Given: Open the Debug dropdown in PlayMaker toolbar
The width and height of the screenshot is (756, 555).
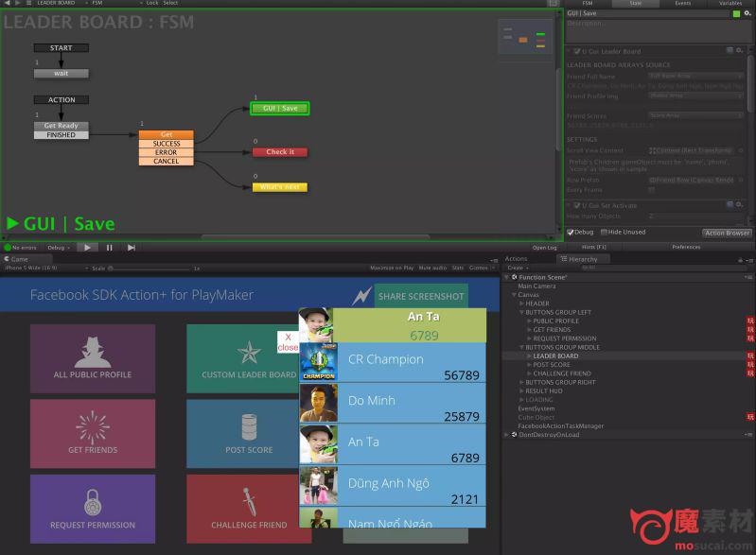Looking at the screenshot, I should pyautogui.click(x=59, y=248).
